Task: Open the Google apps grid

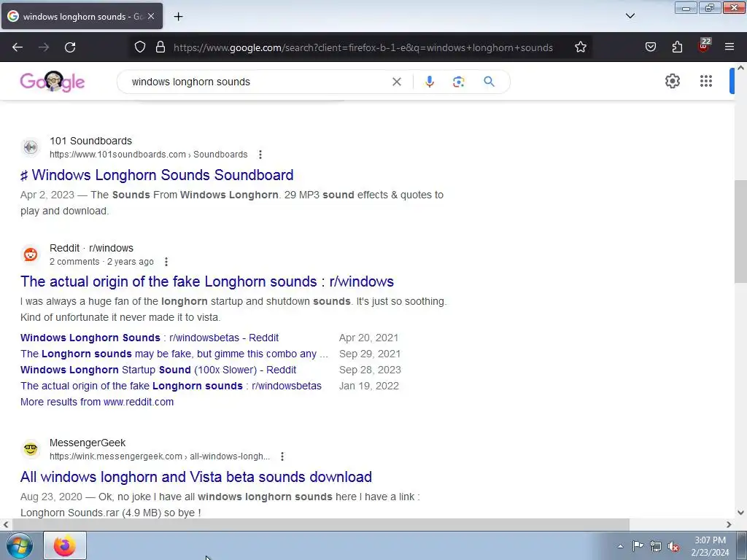Action: coord(706,82)
